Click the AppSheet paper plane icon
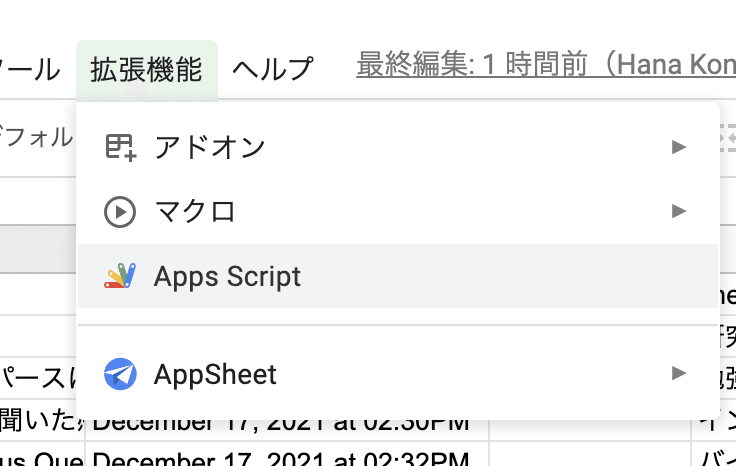 (x=120, y=374)
